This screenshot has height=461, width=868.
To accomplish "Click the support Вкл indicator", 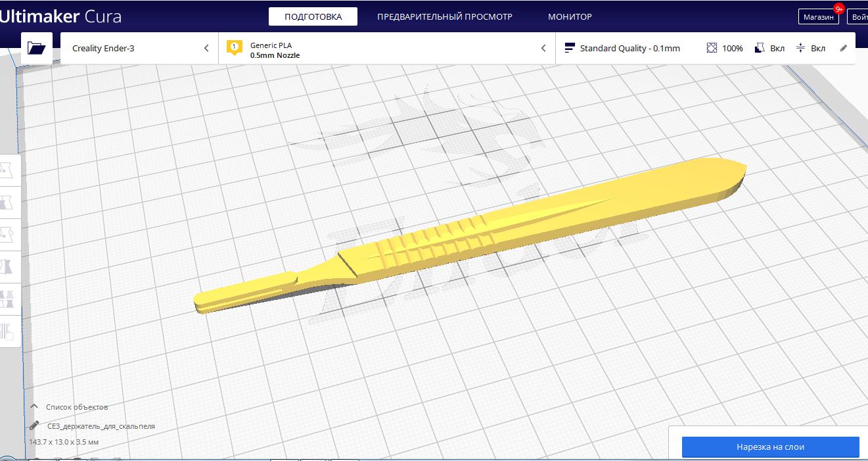I will pos(769,48).
